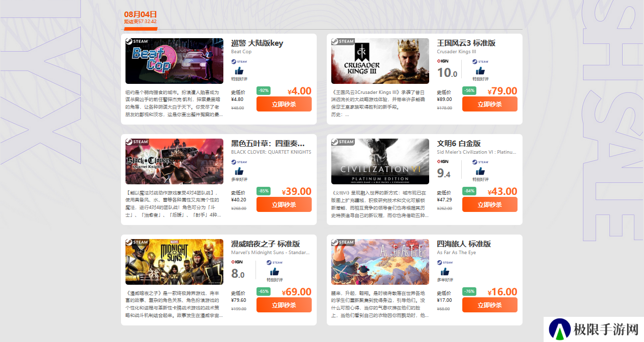Open the 黑色五叶草：四重奏 title link
Screen dimensions: 644x342
pyautogui.click(x=268, y=144)
